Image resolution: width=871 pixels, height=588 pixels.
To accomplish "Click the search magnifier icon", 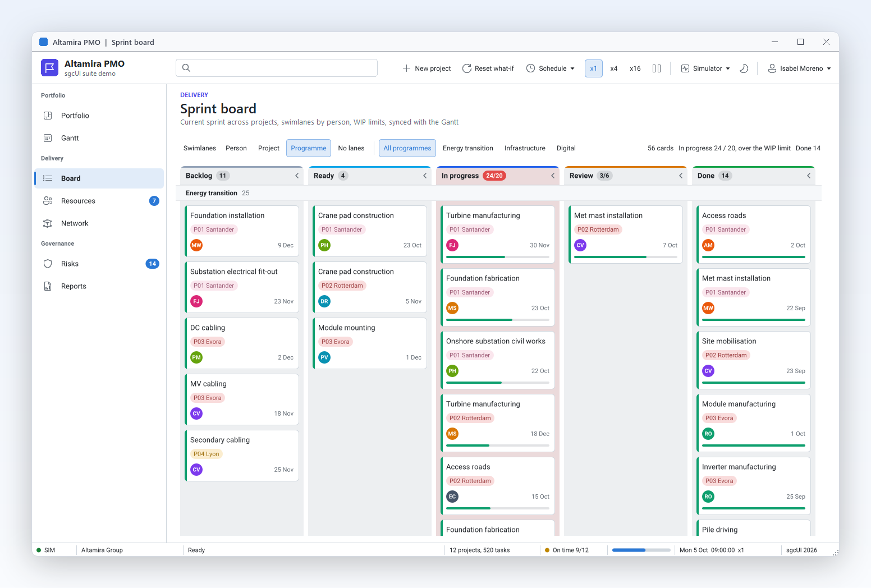I will pos(186,68).
